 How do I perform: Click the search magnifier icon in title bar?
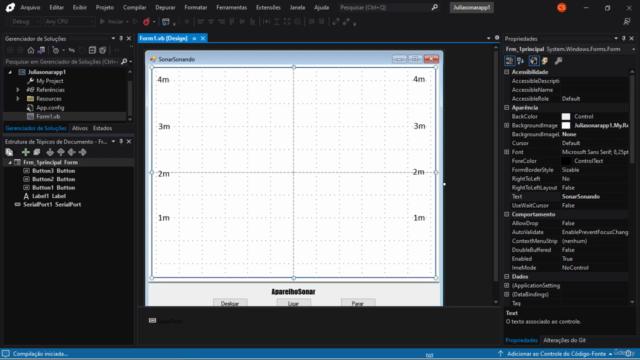[x=435, y=7]
